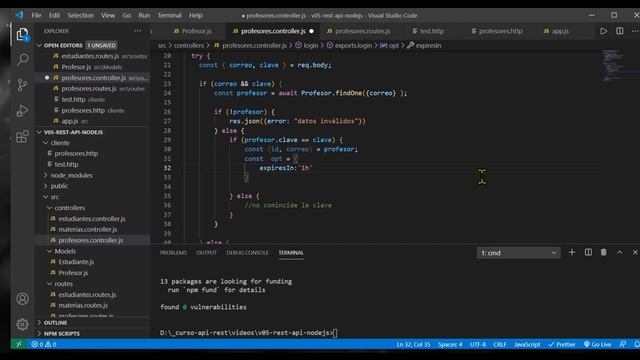Open the Go menu
The height and width of the screenshot is (360, 640).
click(127, 15)
